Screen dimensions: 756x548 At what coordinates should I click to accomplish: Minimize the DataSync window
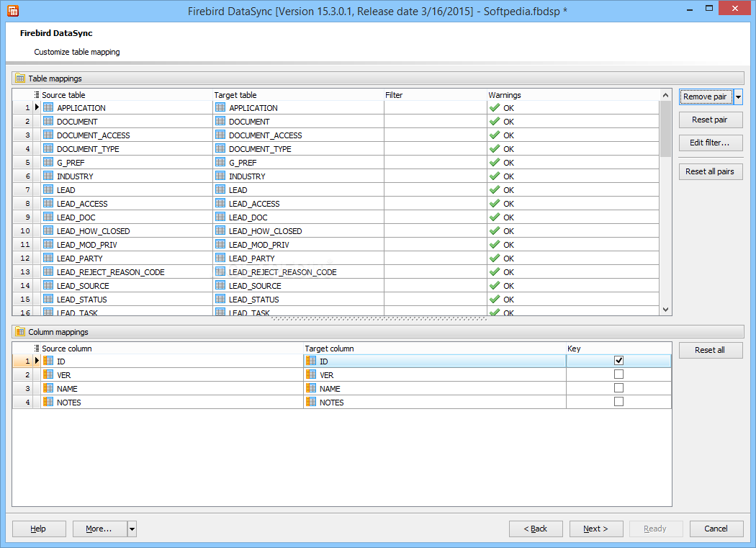(x=690, y=8)
